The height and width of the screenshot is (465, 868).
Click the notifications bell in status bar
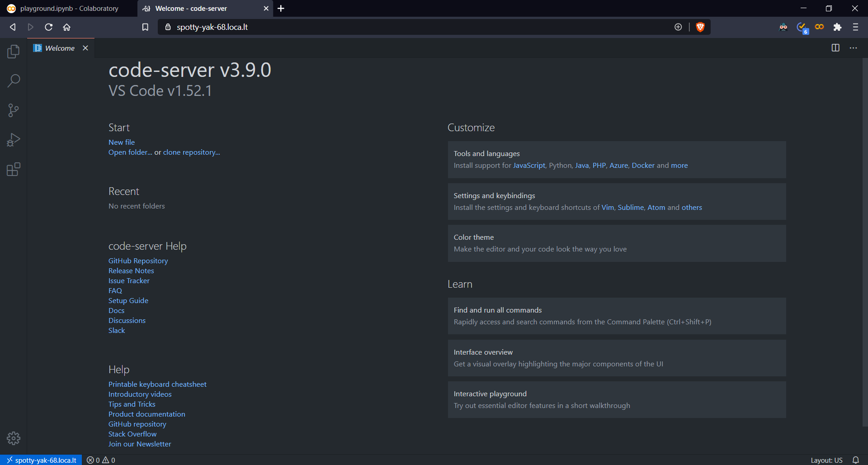point(855,460)
